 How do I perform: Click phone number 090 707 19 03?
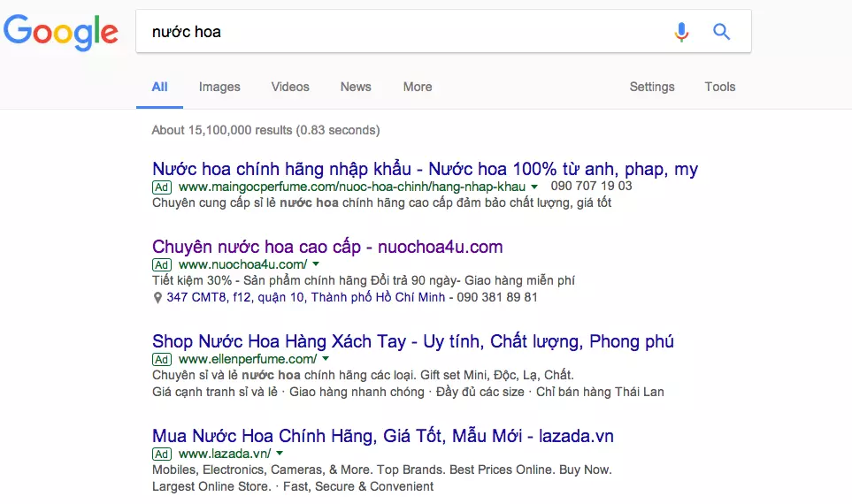pos(592,187)
